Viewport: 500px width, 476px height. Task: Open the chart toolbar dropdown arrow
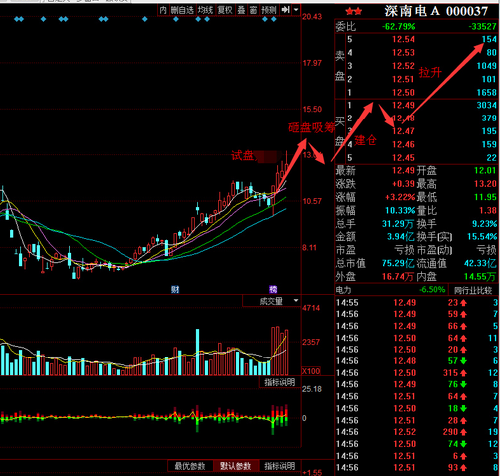[296, 10]
